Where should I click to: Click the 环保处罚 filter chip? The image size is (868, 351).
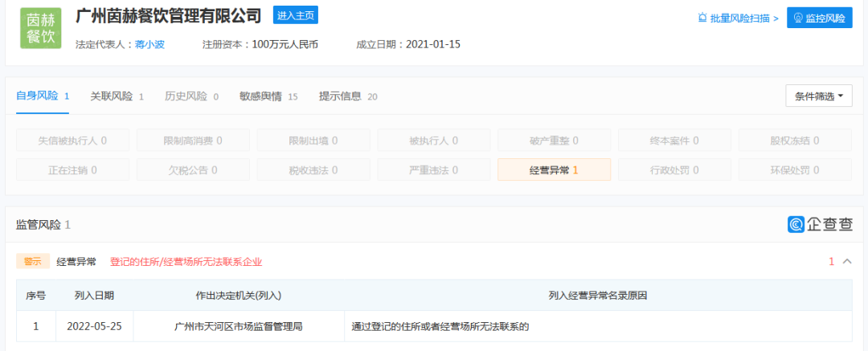pyautogui.click(x=795, y=170)
